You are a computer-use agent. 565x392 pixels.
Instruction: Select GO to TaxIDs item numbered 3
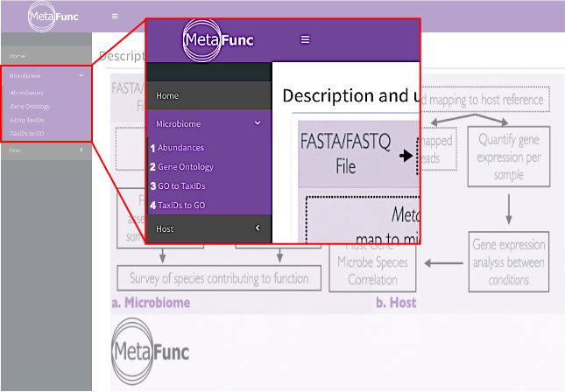[178, 186]
